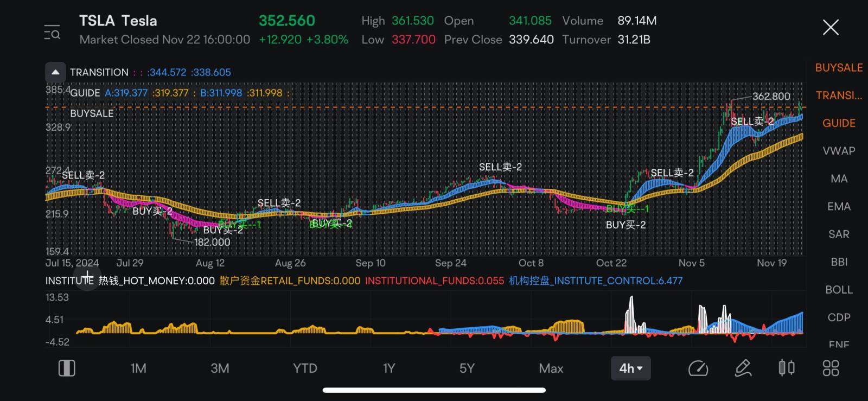The height and width of the screenshot is (401, 868).
Task: Enable the VWAP indicator
Action: coord(839,151)
